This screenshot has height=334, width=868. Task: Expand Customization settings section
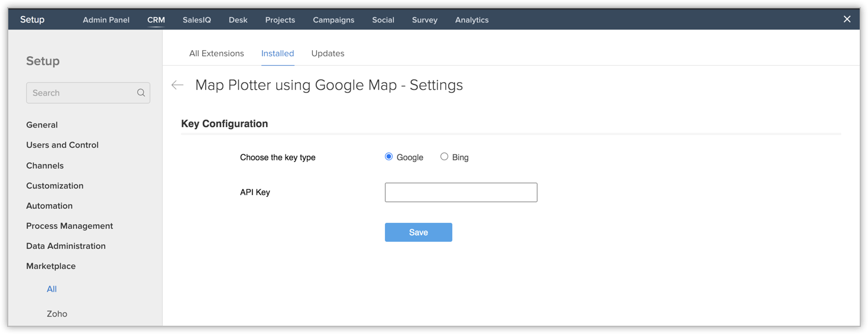click(54, 186)
